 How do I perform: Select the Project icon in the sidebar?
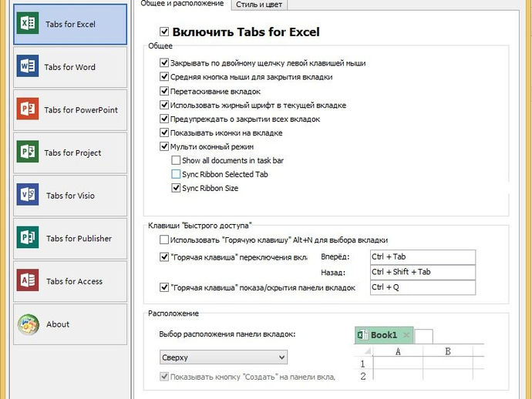28,152
